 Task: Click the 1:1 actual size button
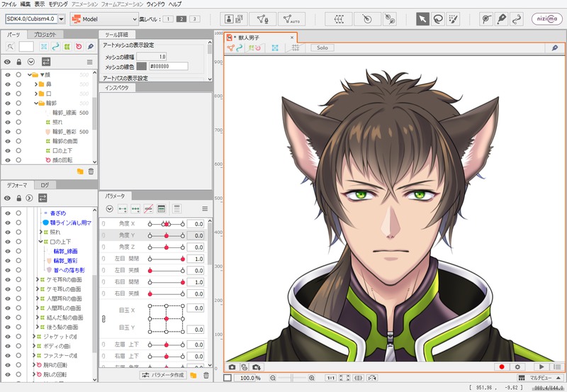330,378
